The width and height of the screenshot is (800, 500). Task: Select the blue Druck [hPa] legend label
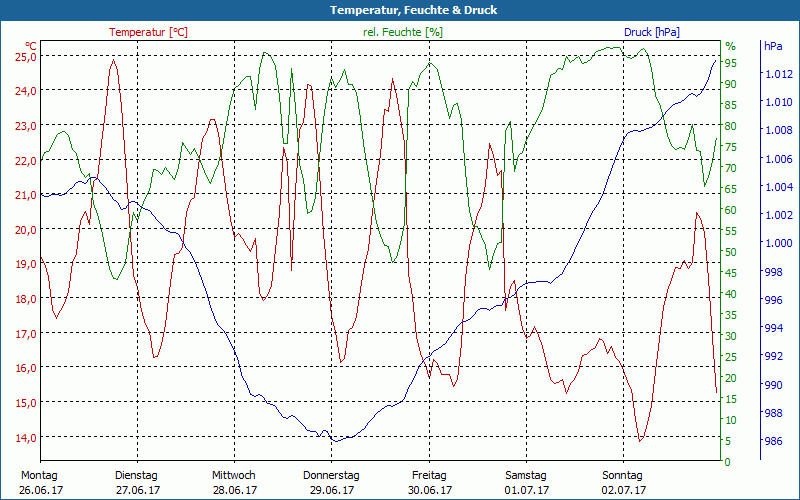652,32
